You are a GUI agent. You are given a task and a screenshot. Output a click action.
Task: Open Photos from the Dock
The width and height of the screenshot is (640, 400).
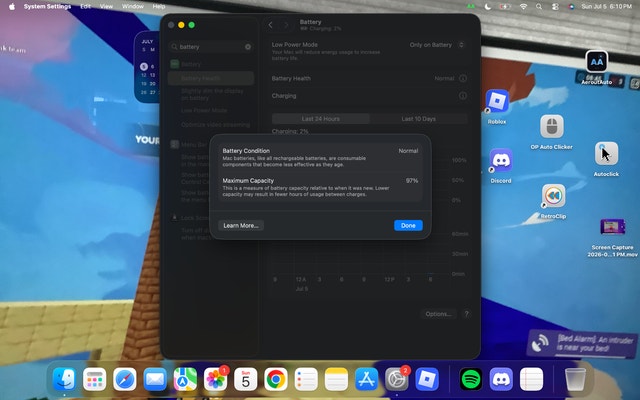click(216, 379)
